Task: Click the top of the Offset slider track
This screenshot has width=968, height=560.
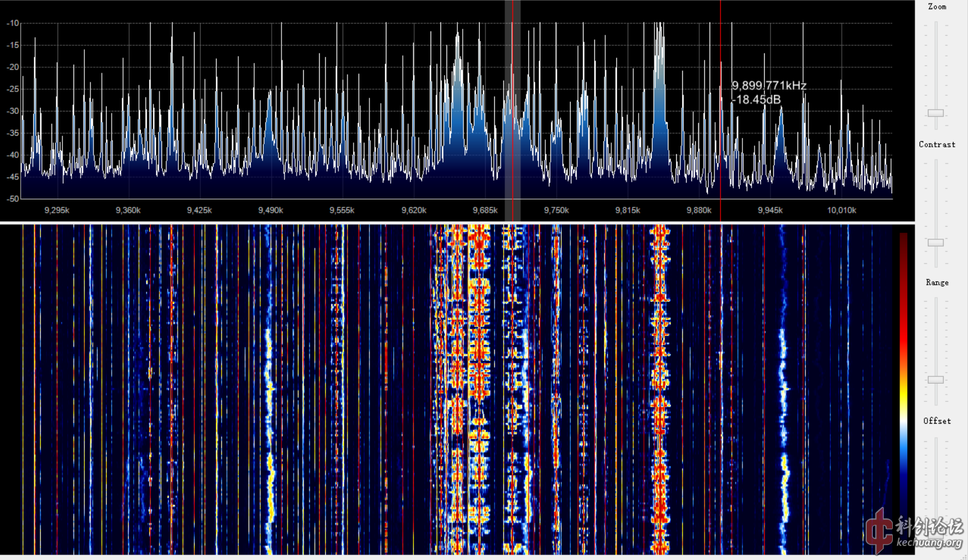Action: click(936, 440)
